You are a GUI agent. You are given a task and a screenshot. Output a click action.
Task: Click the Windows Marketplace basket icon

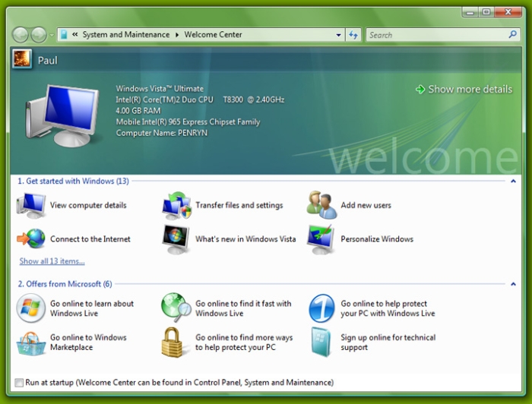31,343
